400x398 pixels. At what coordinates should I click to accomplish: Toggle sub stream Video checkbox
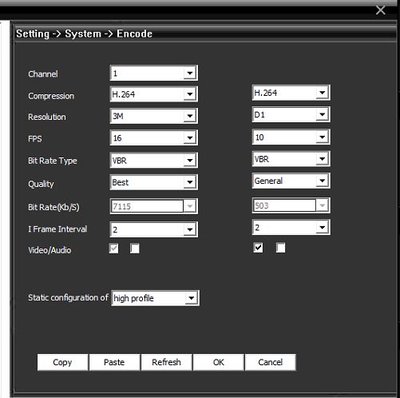(258, 248)
